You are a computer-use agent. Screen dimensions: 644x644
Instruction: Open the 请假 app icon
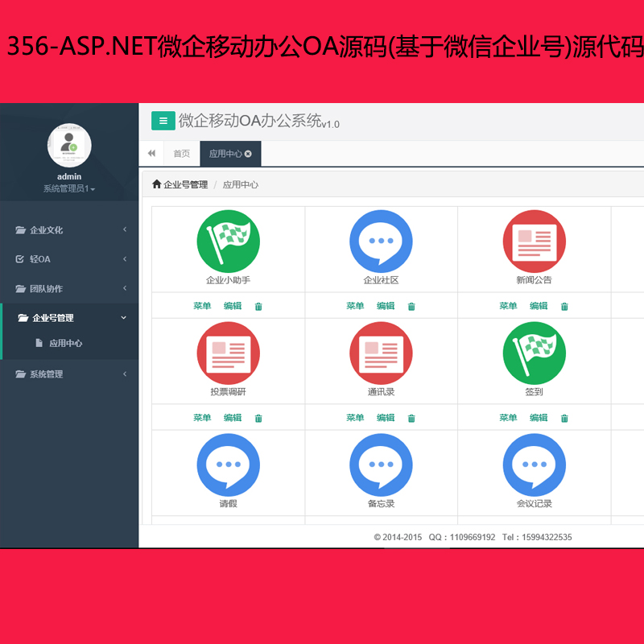coord(229,465)
